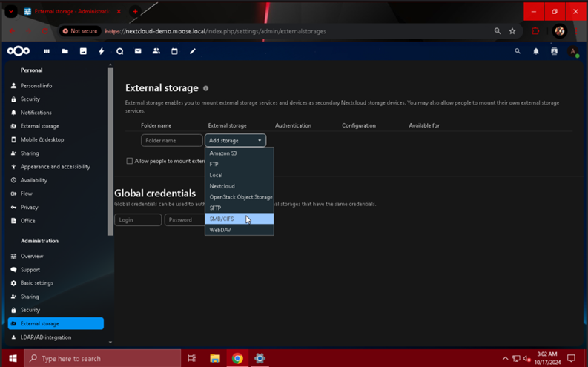Click the Not secure site badge
Viewport: 588px width, 367px height.
[x=80, y=31]
